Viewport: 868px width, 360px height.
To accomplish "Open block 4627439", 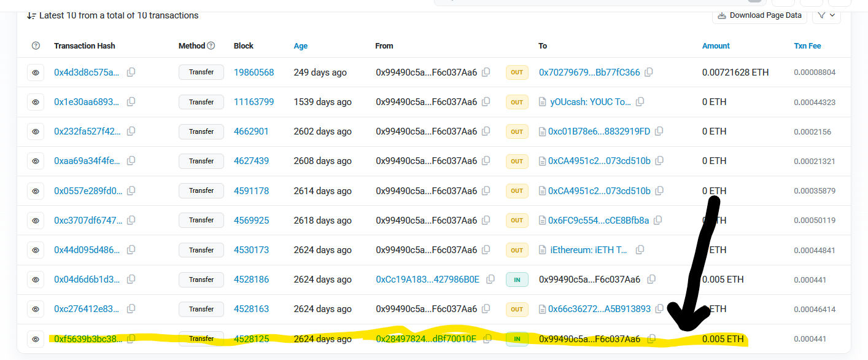I will 251,161.
